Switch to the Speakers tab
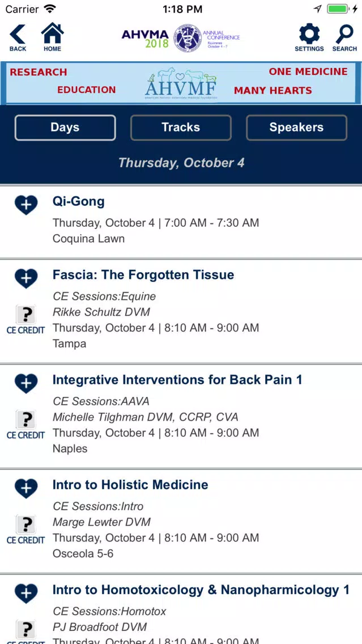The height and width of the screenshot is (644, 362). coord(296,128)
